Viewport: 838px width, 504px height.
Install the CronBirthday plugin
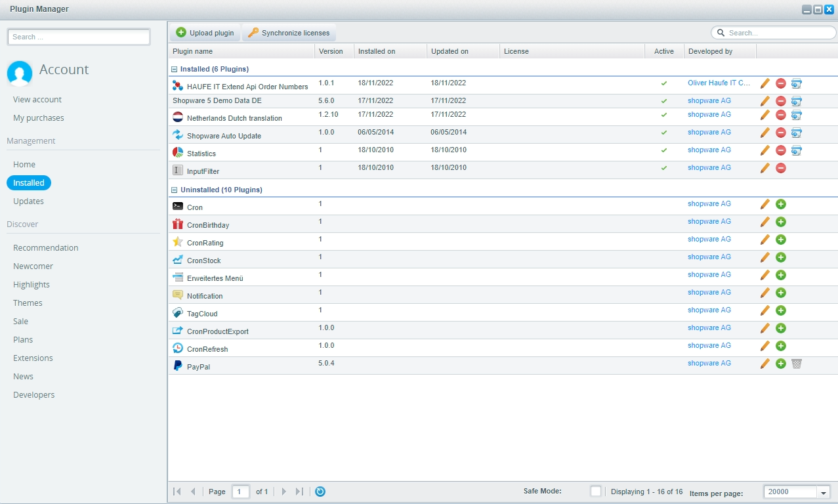(781, 222)
